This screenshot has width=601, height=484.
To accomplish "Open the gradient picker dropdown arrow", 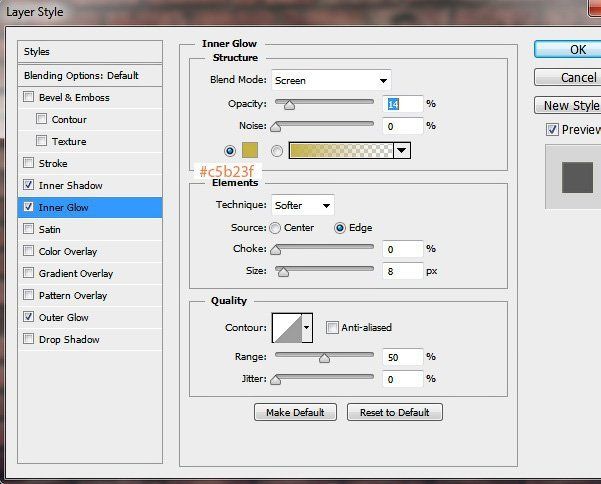I will [x=402, y=150].
